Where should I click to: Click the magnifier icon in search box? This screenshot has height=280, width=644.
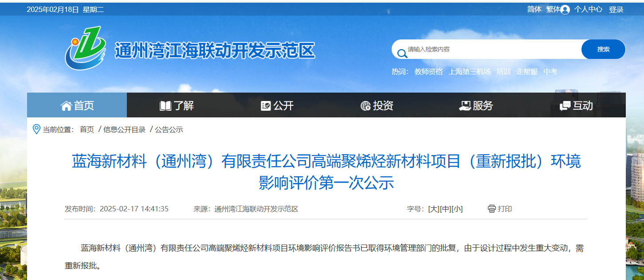click(x=402, y=54)
